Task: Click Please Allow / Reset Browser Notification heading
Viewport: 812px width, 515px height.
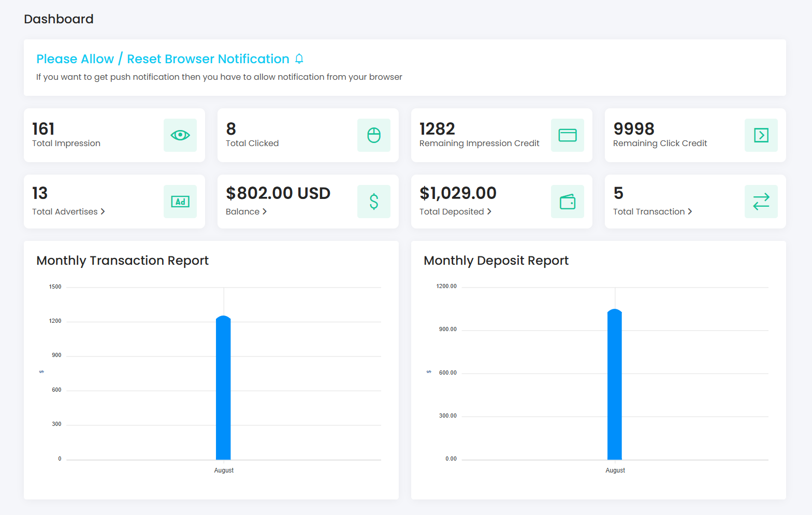Action: (x=163, y=59)
